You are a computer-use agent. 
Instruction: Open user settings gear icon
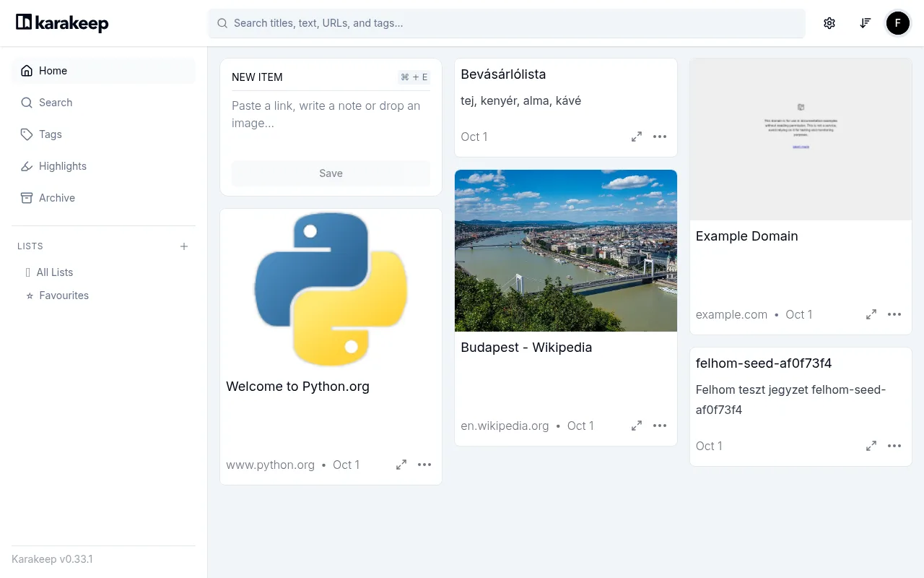tap(829, 23)
